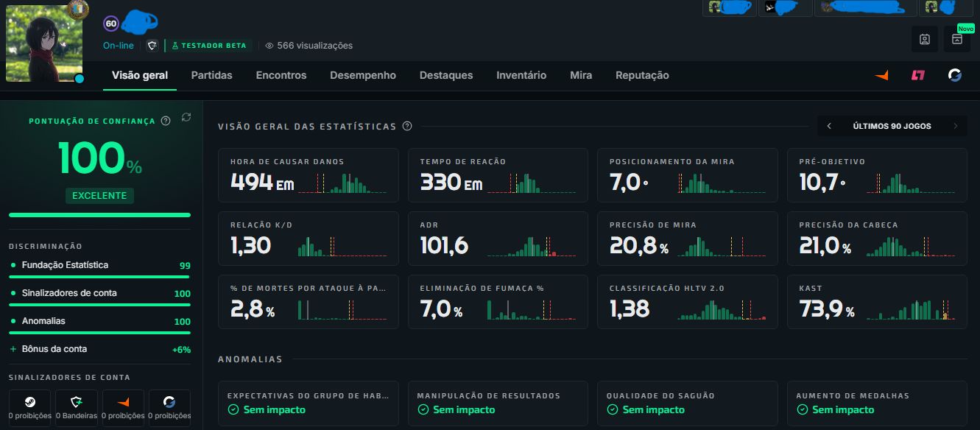Click the blue G 0 proibições tile

(169, 408)
